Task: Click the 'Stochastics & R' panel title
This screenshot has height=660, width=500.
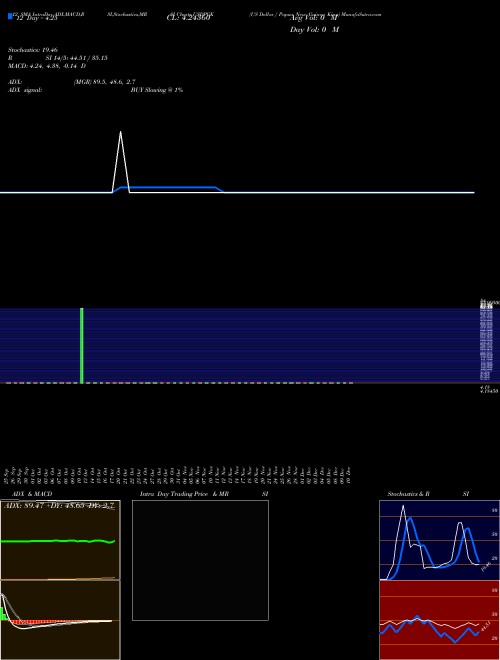Action: point(408,494)
